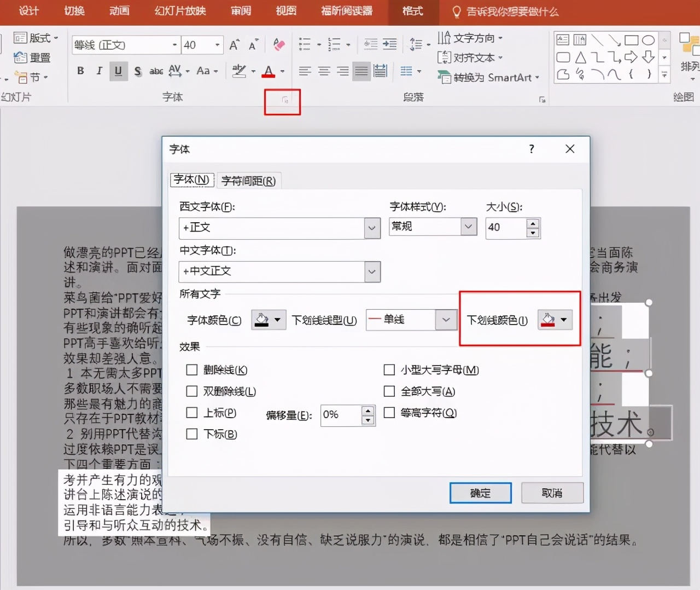Click the 确定 button to confirm
The width and height of the screenshot is (700, 590).
point(480,493)
